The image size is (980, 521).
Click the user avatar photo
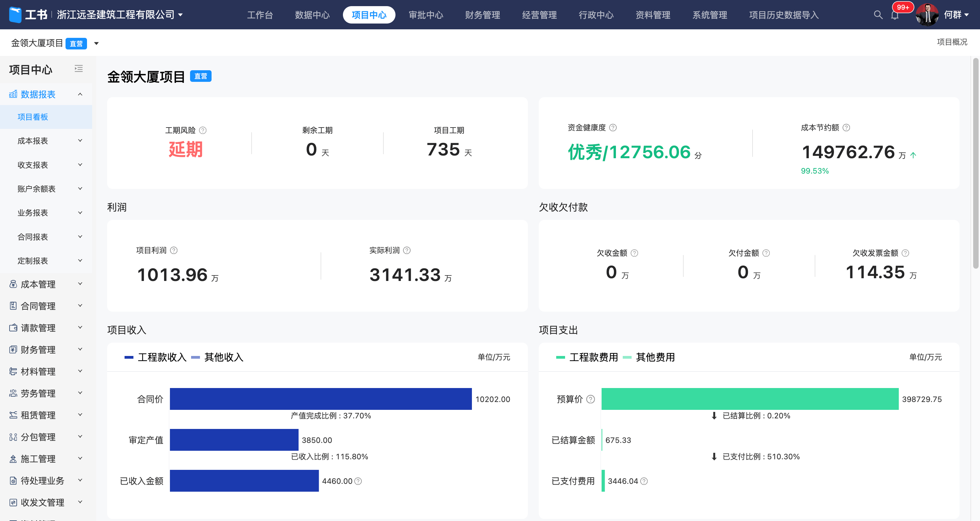coord(927,15)
